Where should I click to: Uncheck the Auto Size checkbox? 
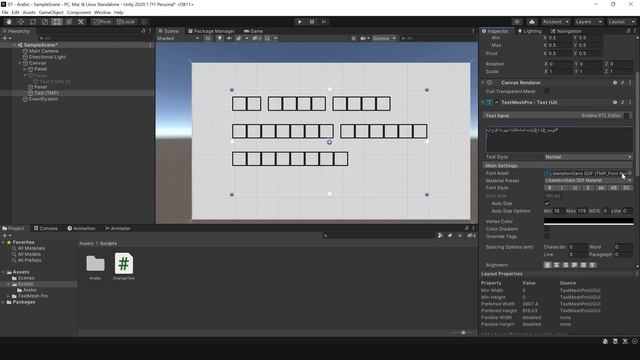[547, 203]
